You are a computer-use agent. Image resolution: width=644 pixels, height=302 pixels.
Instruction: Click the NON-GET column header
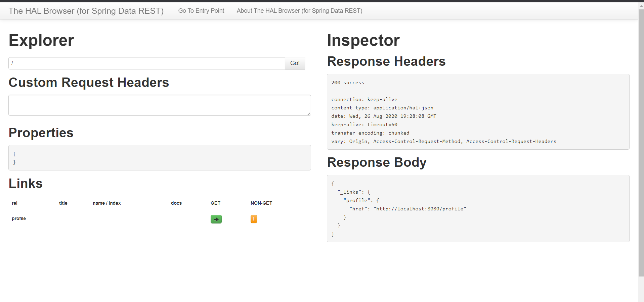click(x=261, y=203)
